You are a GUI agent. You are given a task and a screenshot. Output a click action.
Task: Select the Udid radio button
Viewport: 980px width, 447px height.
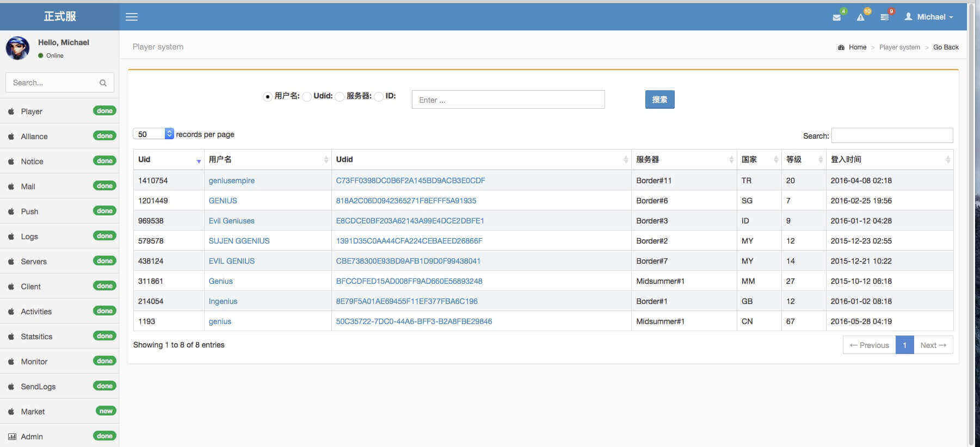[x=307, y=97]
